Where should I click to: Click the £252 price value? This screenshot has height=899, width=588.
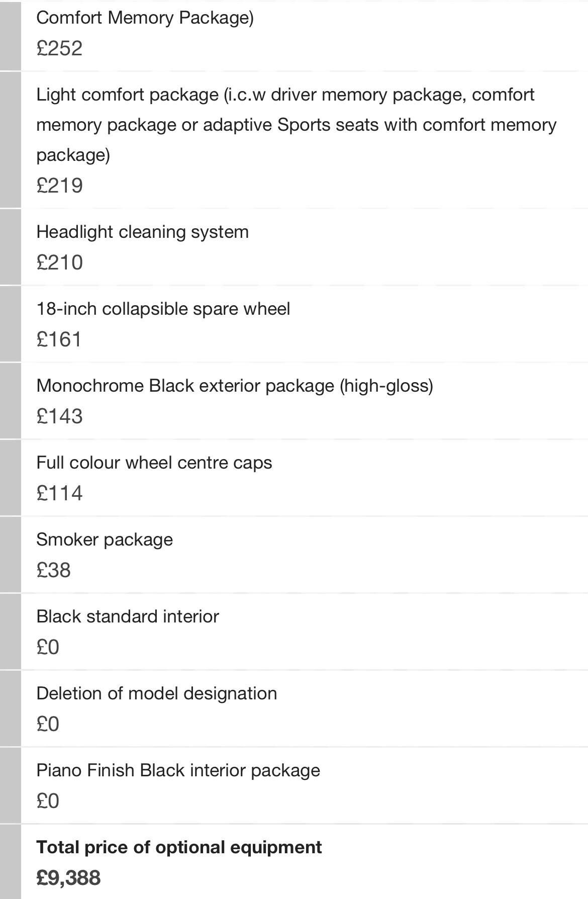[59, 49]
